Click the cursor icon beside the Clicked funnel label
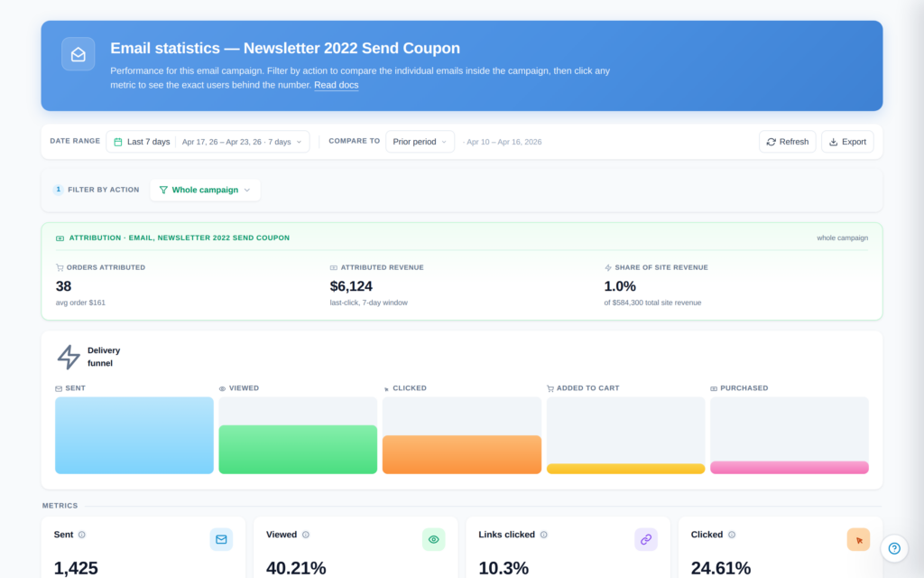 point(386,388)
